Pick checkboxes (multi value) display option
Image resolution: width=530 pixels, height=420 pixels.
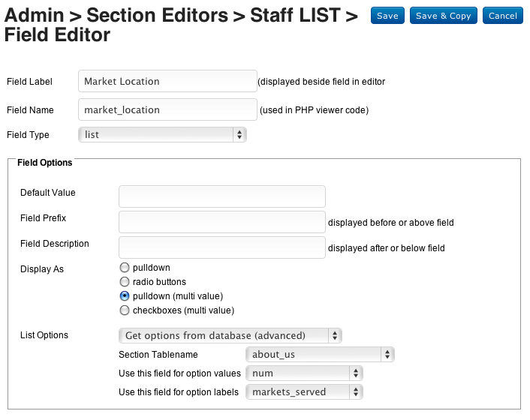click(x=125, y=310)
